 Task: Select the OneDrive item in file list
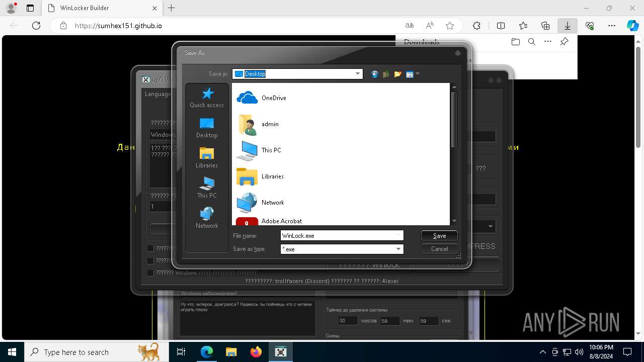pos(262,98)
